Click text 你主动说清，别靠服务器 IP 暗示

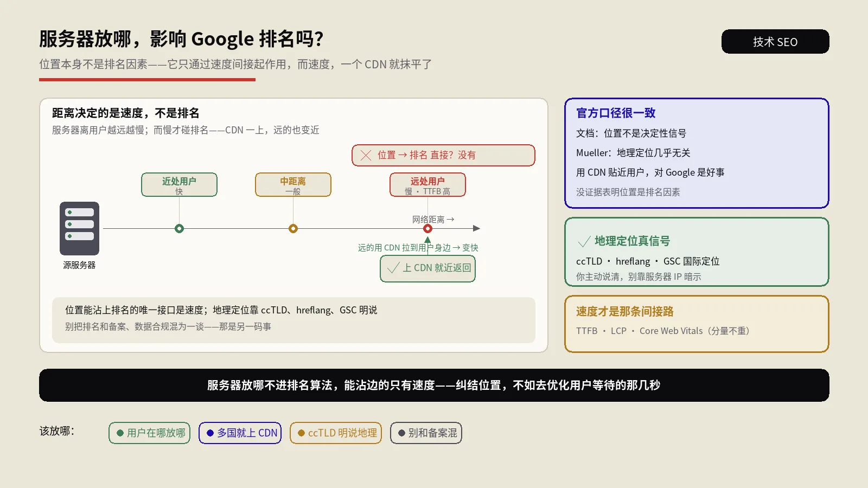pos(639,277)
